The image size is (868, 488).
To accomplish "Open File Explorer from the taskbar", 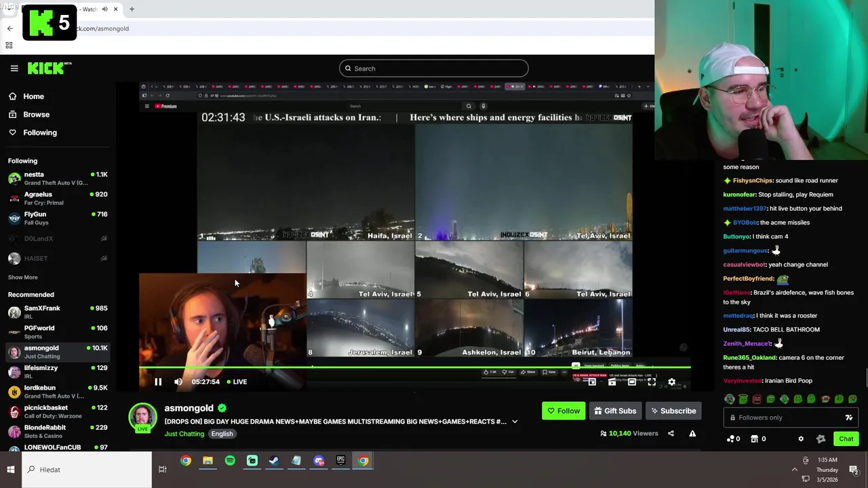I will pyautogui.click(x=208, y=461).
